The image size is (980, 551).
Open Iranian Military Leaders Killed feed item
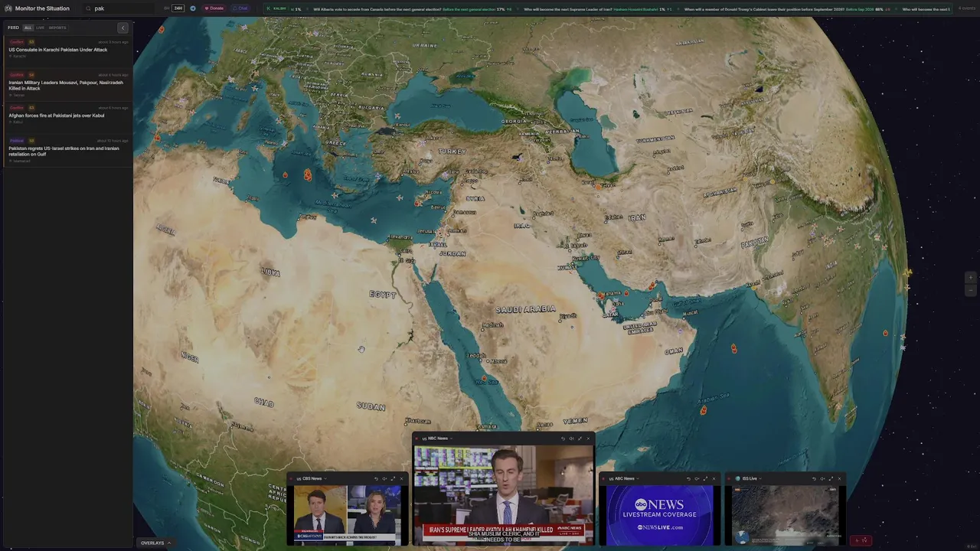[x=67, y=86]
